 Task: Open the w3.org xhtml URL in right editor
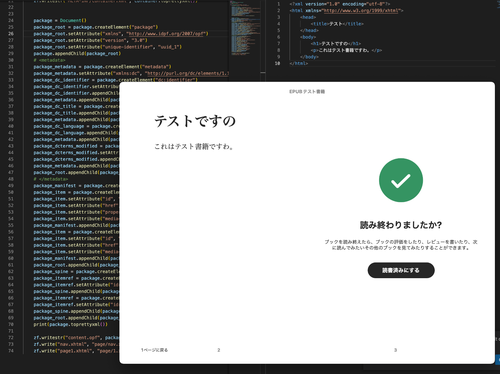(x=361, y=11)
